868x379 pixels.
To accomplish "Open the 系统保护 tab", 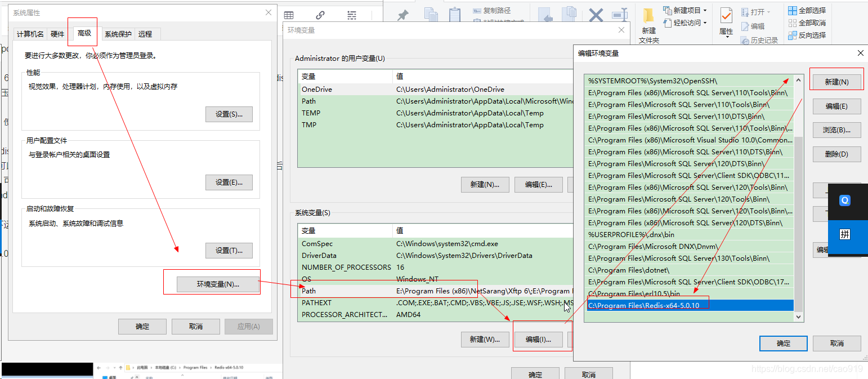I will [118, 34].
